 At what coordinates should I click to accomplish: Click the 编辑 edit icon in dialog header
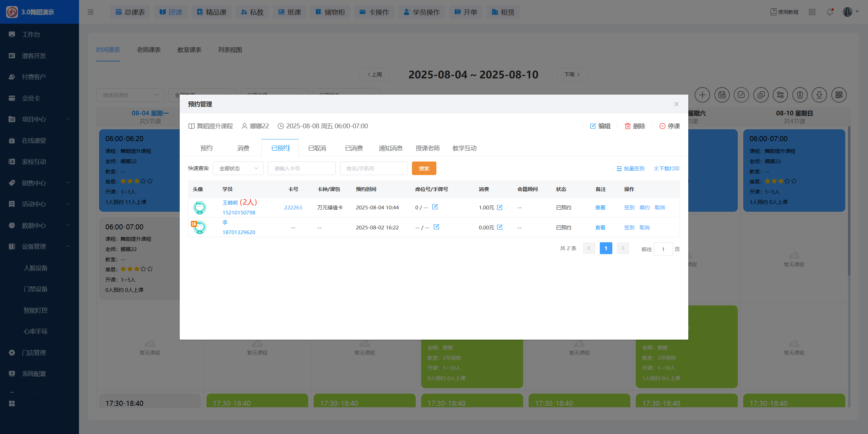[593, 126]
